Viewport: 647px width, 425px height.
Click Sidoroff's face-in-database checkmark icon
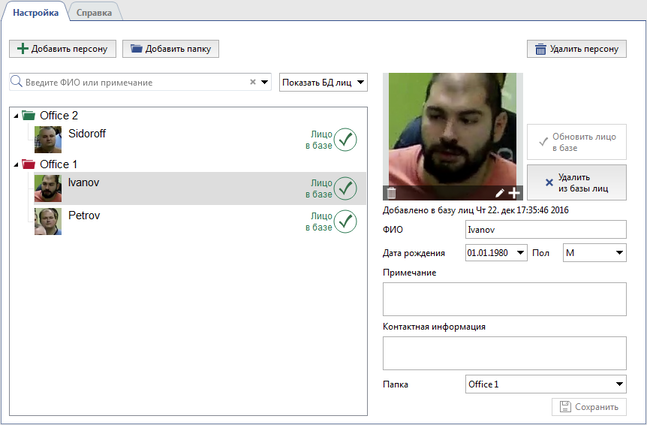pos(346,140)
